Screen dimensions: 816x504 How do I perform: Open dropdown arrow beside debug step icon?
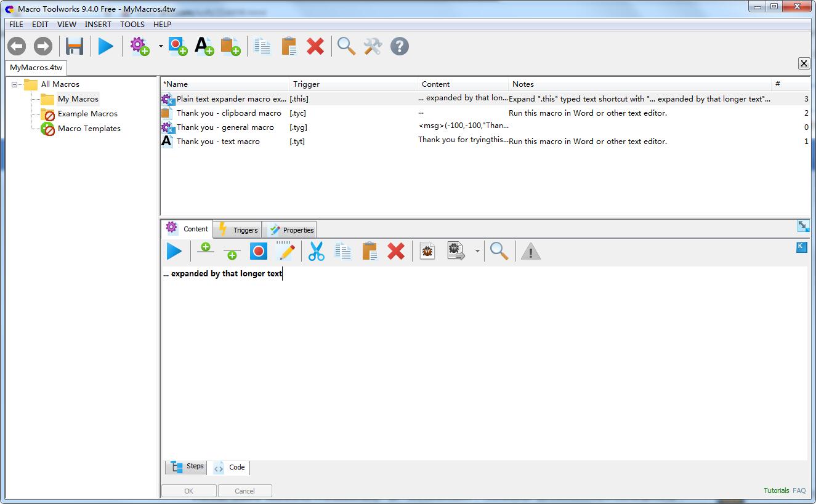click(x=477, y=251)
